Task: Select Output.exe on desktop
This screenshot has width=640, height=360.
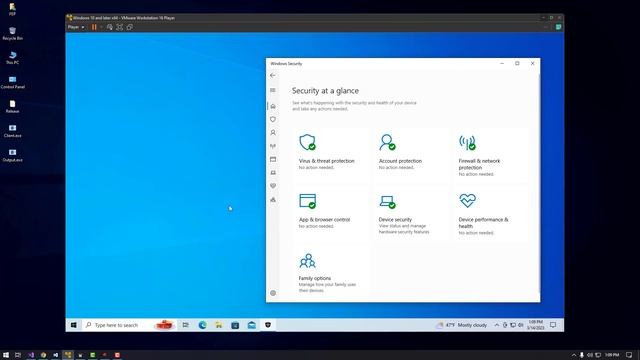Action: pos(13,156)
